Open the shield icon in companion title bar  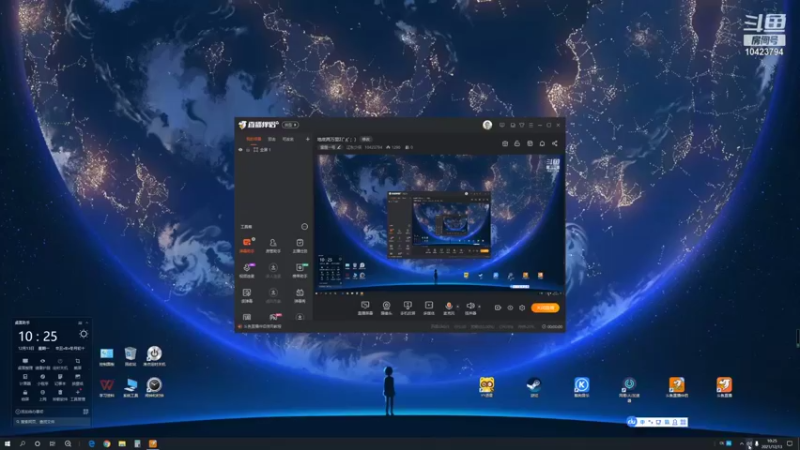[x=522, y=125]
